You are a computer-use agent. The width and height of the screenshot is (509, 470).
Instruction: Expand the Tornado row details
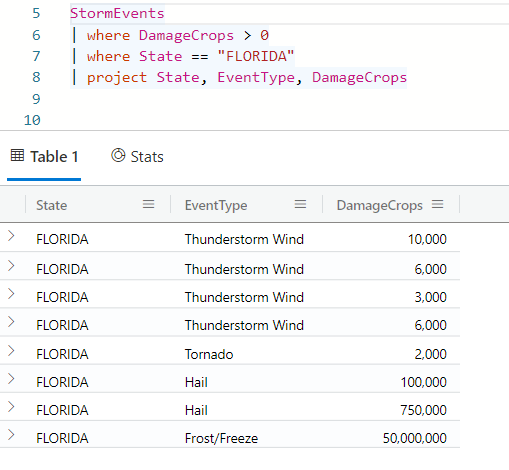(11, 351)
